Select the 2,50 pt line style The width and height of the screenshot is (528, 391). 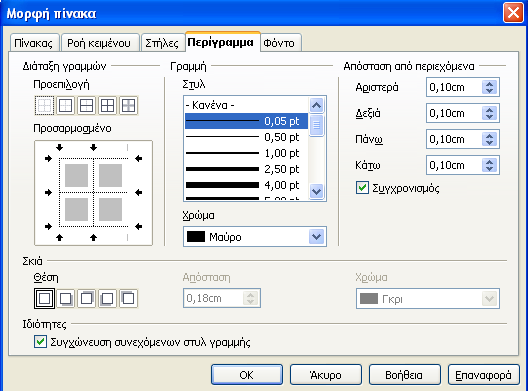click(246, 169)
